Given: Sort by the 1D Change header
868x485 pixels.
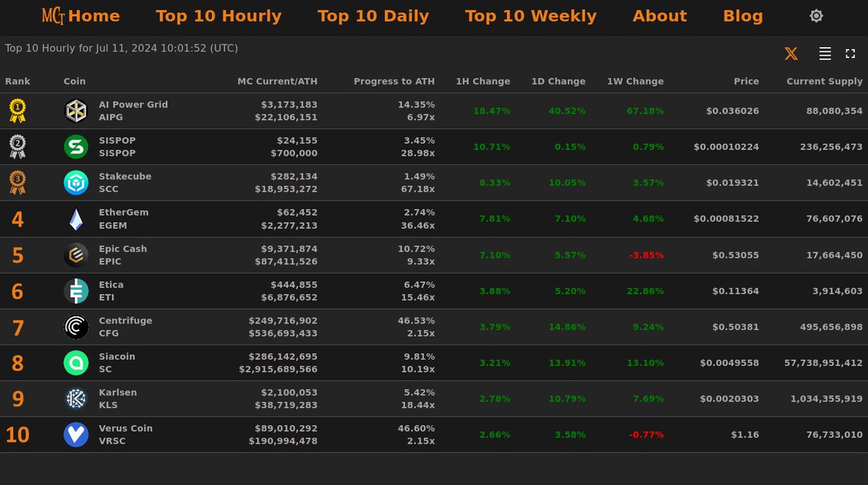Looking at the screenshot, I should pos(558,81).
